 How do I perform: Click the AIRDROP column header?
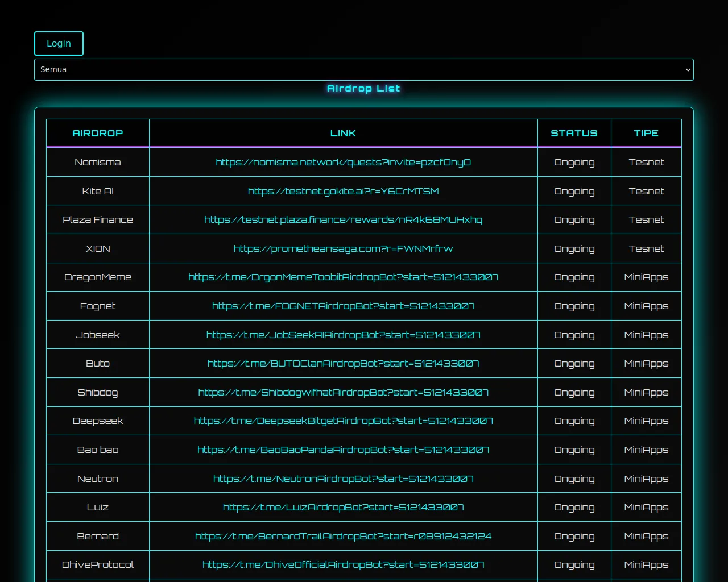(x=98, y=134)
